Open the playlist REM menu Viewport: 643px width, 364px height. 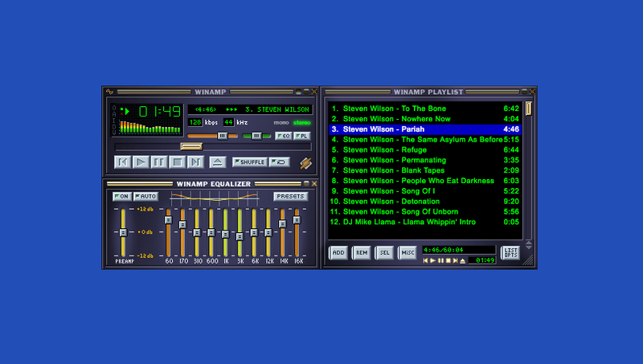(x=362, y=253)
